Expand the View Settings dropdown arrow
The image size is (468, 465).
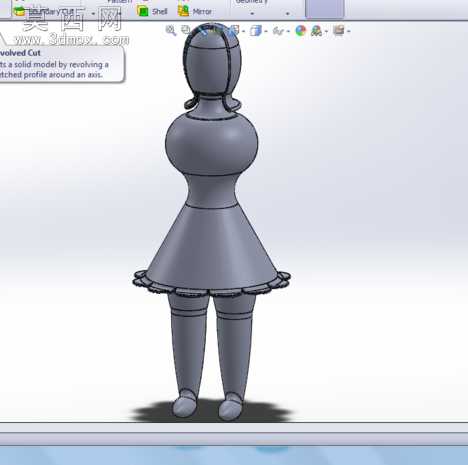(349, 32)
